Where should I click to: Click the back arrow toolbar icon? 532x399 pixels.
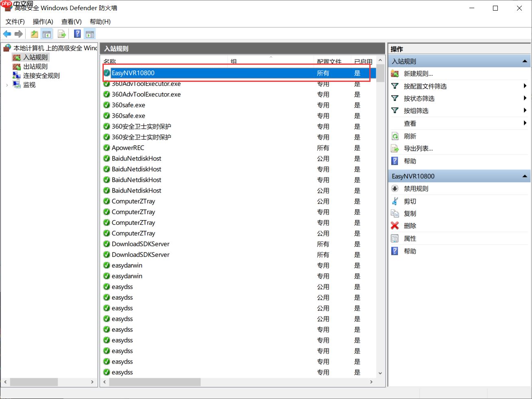point(7,34)
